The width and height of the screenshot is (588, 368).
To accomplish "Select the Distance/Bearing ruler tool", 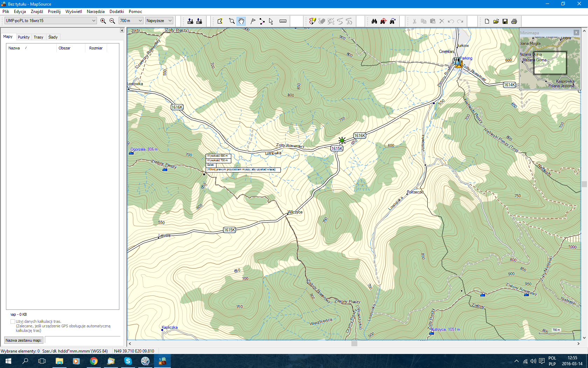I will coord(283,21).
